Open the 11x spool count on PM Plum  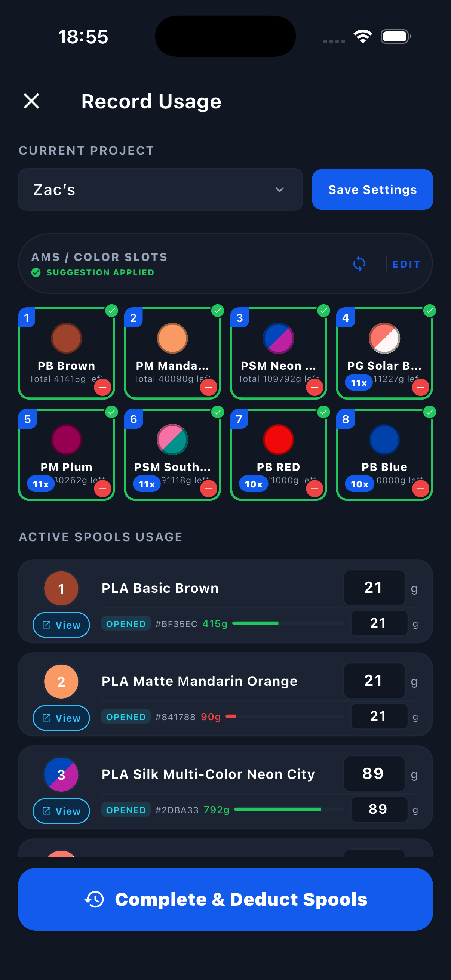[x=41, y=484]
